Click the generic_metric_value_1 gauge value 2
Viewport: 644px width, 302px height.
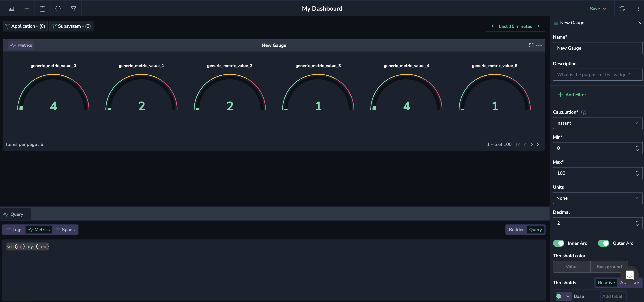(x=142, y=106)
